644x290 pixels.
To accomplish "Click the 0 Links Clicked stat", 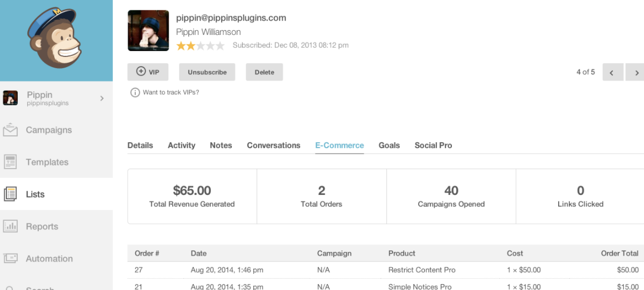I will (x=580, y=197).
